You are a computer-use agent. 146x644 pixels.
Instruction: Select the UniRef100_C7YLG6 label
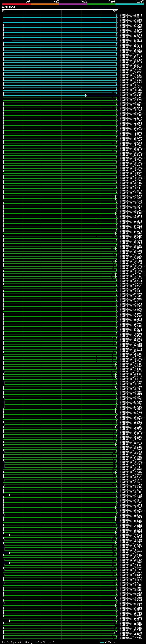pyautogui.click(x=131, y=445)
